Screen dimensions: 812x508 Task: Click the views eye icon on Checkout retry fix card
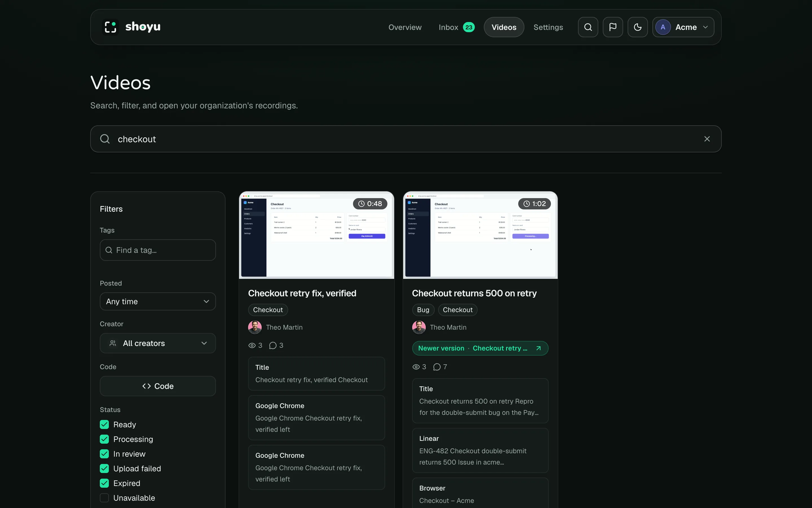coord(252,345)
